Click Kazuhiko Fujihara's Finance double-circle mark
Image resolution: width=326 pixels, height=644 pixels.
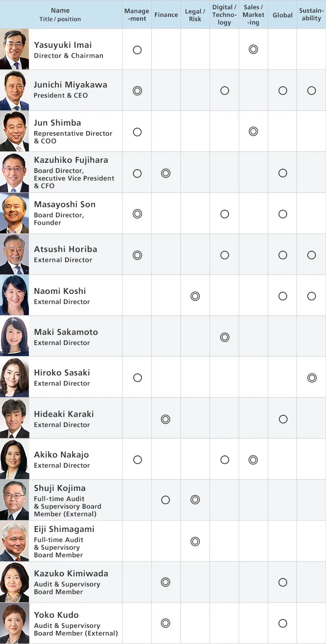166,173
